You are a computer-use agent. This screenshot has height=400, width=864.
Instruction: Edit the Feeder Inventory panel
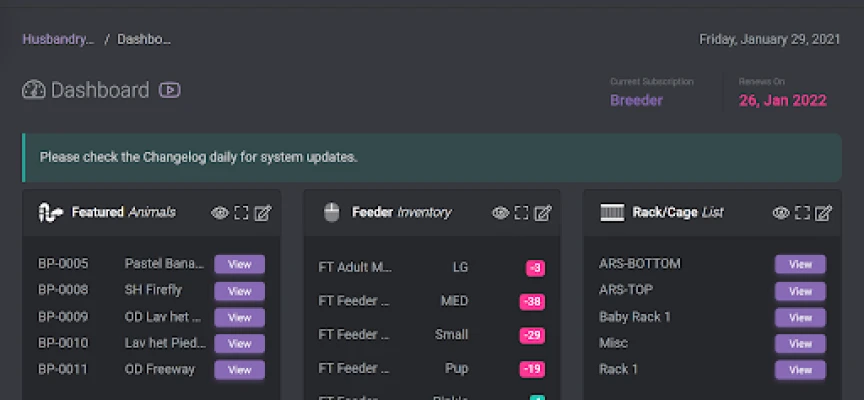(x=543, y=212)
